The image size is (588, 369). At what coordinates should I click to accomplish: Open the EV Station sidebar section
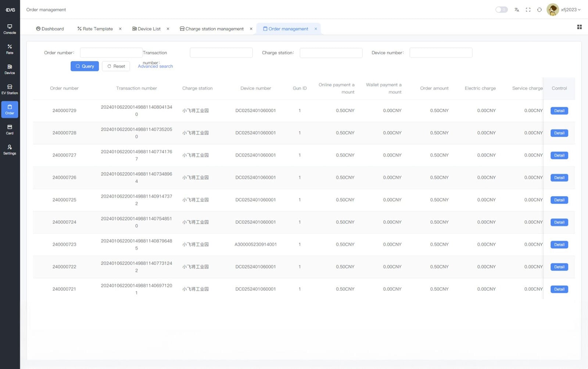(10, 90)
